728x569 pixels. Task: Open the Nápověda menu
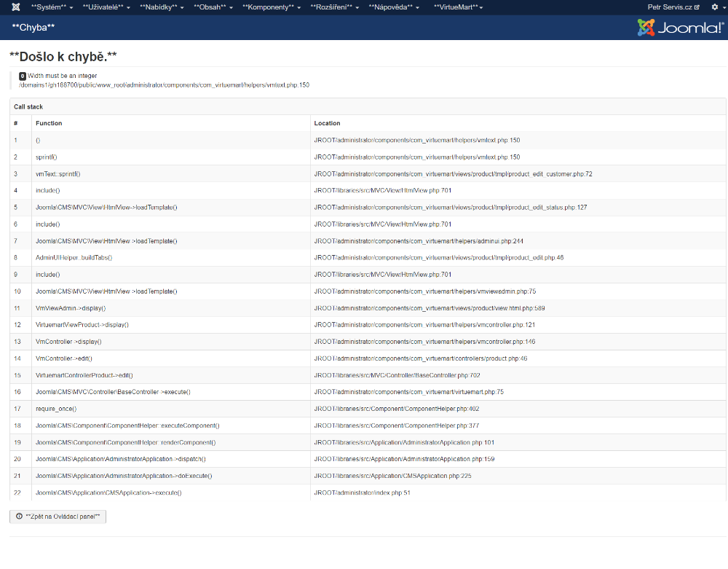(394, 7)
